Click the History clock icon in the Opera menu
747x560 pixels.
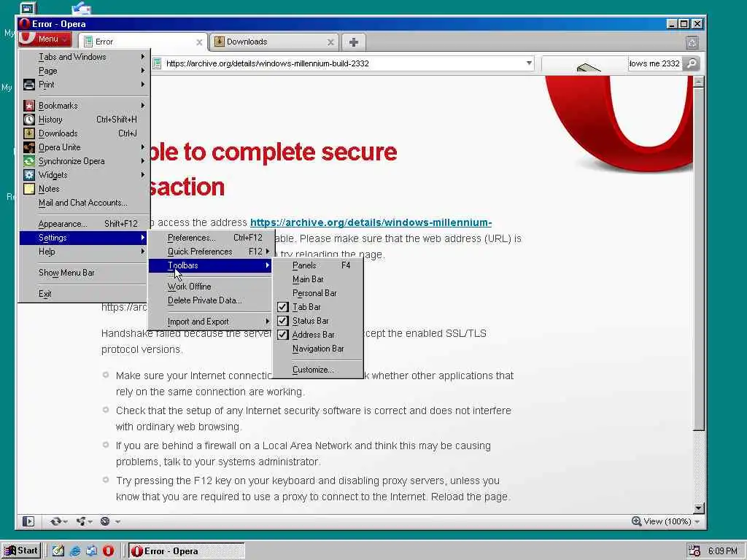tap(29, 120)
